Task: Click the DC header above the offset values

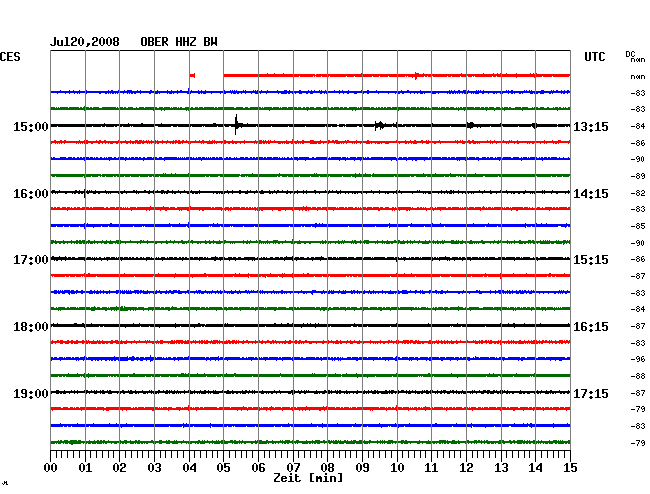Action: (x=630, y=54)
